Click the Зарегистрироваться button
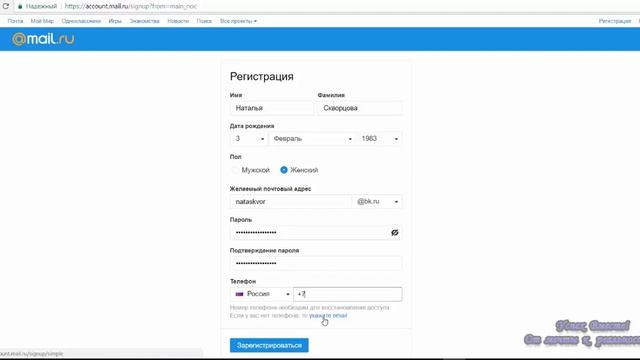 click(x=269, y=345)
